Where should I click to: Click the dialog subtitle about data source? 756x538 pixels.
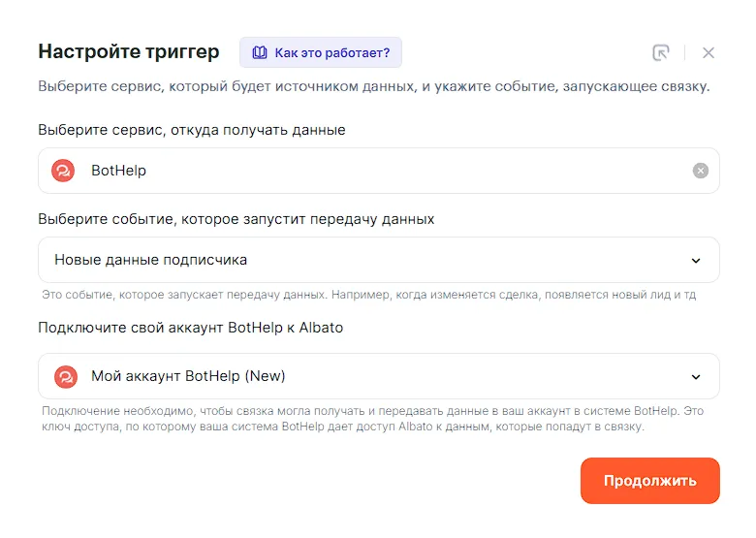click(373, 86)
